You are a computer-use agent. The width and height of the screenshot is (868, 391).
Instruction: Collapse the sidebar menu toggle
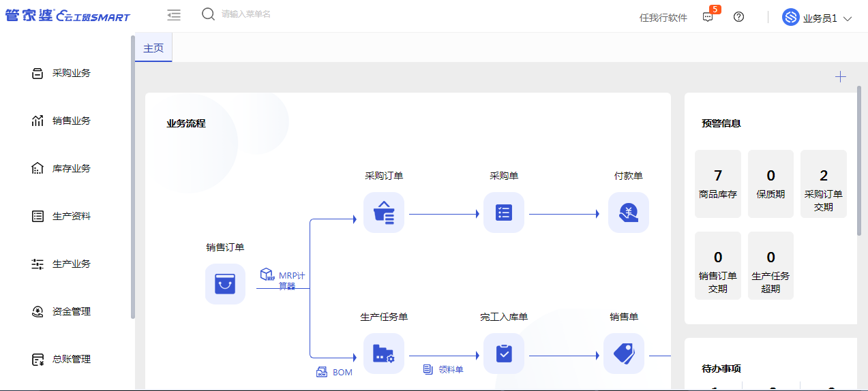click(x=174, y=15)
